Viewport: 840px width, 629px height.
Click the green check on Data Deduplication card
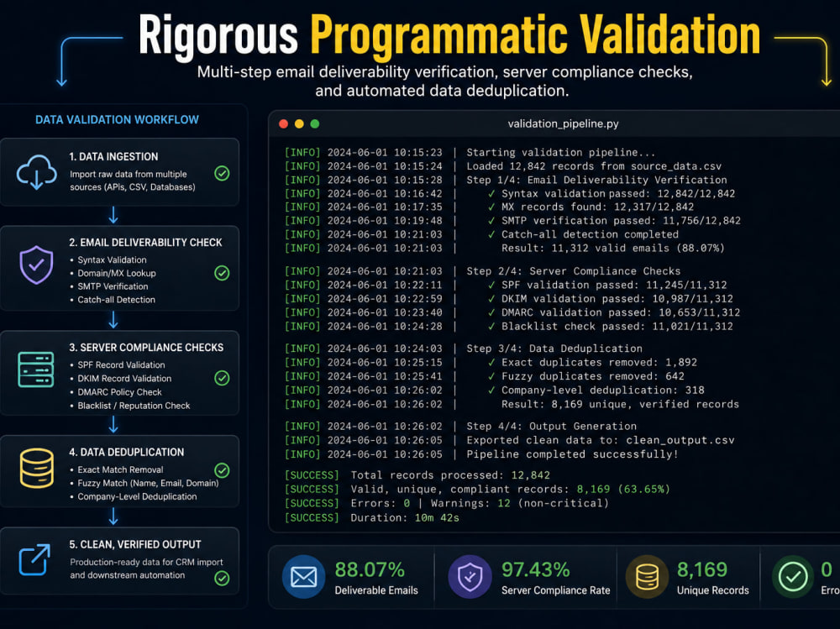click(222, 470)
